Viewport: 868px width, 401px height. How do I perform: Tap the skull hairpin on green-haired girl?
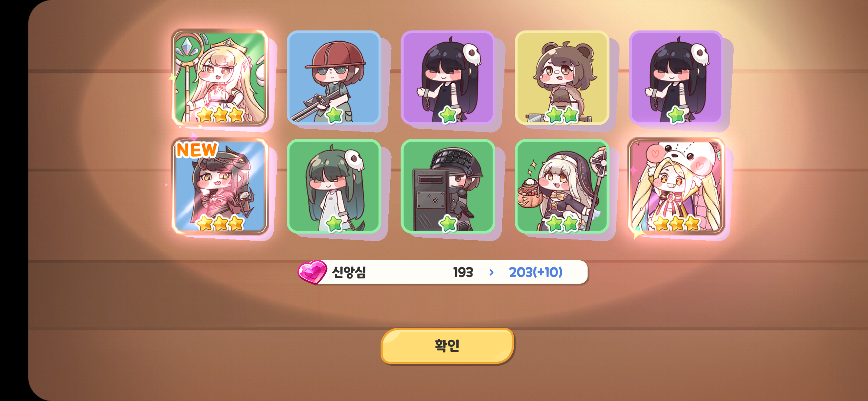click(x=354, y=160)
